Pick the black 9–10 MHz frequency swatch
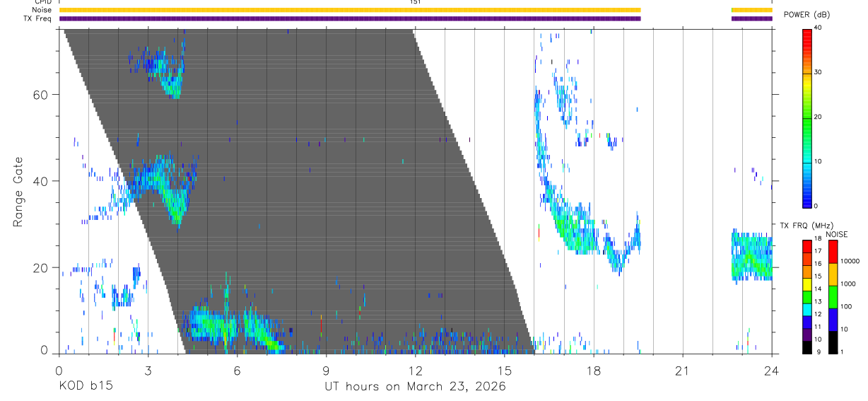The height and width of the screenshot is (401, 868). tap(807, 346)
